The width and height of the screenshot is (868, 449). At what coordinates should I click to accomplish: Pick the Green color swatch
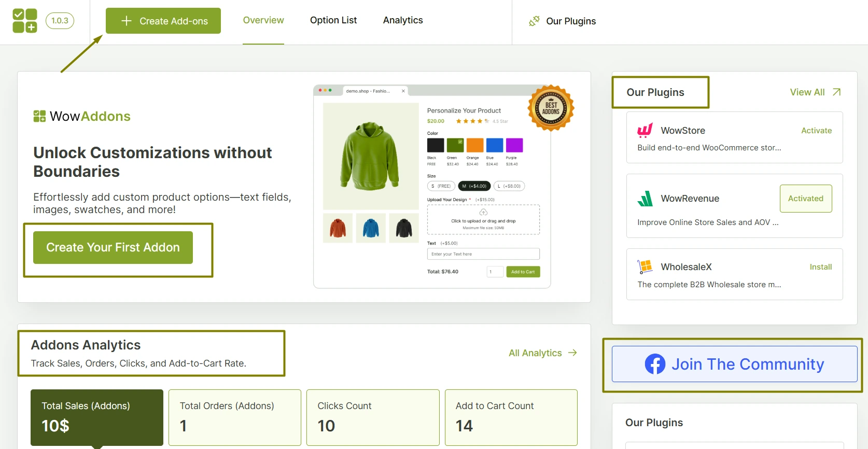[455, 145]
